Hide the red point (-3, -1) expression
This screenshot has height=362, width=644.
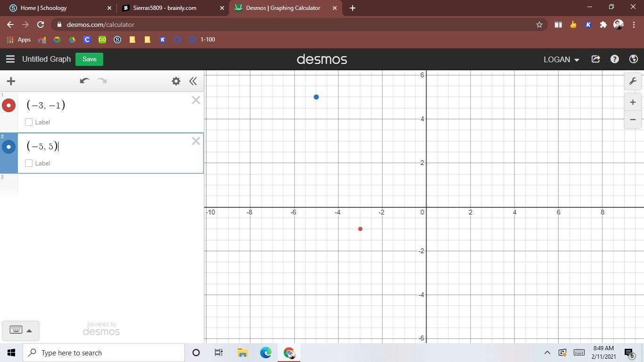pyautogui.click(x=8, y=106)
